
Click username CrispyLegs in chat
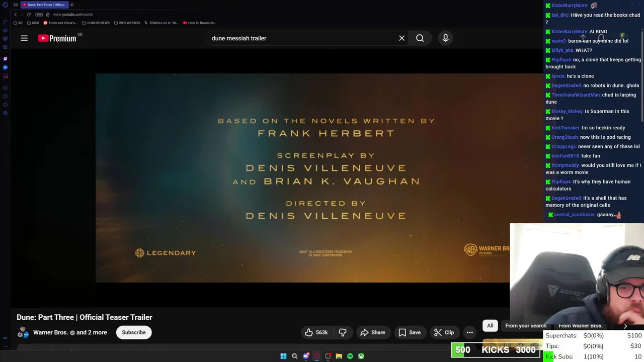tap(563, 146)
